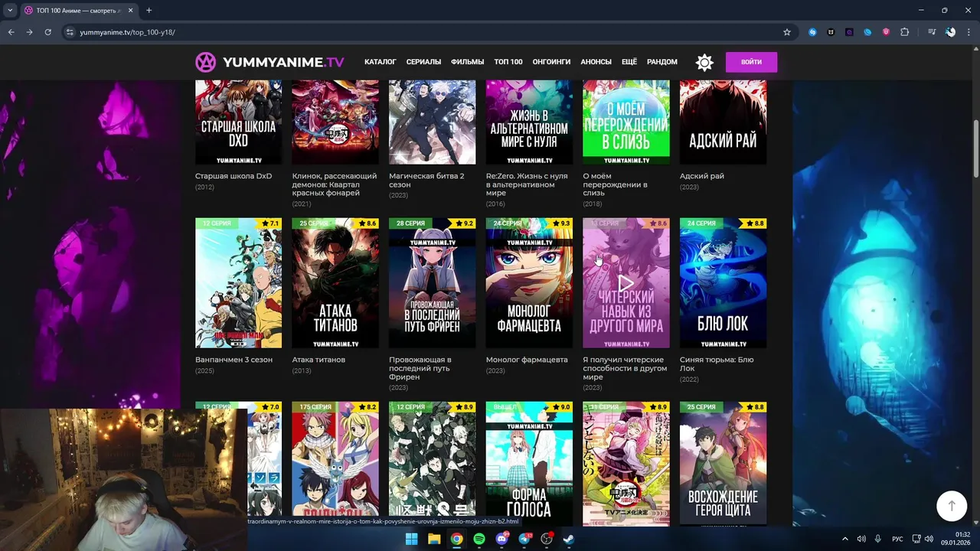Select the ТОП 100 Аниме browser tab
The height and width of the screenshot is (551, 980).
[79, 10]
